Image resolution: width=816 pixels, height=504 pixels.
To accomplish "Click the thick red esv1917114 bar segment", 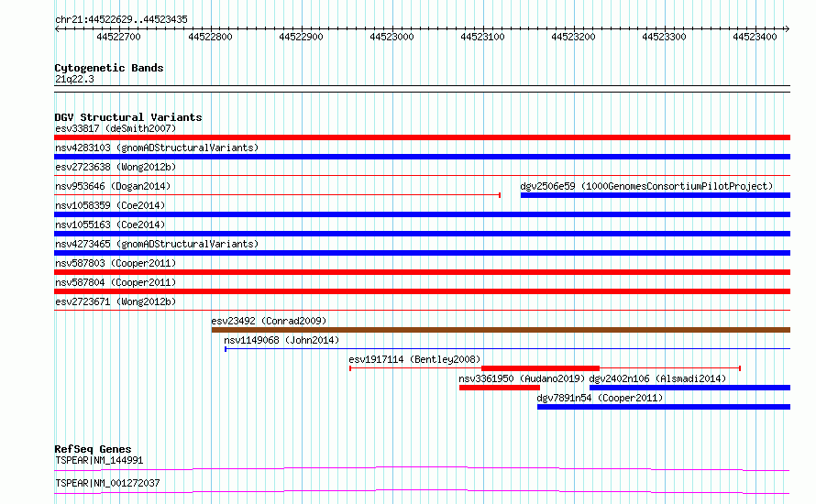I will [x=540, y=368].
